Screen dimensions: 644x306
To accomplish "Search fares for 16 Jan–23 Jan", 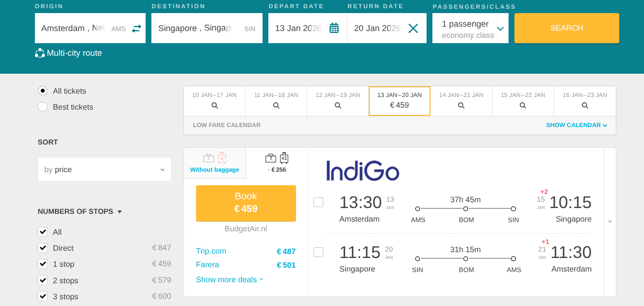I will [x=585, y=105].
